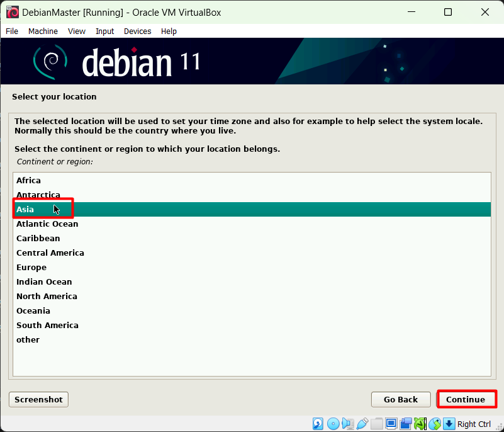The height and width of the screenshot is (432, 504).
Task: Pick North America from the list
Action: coord(252,296)
